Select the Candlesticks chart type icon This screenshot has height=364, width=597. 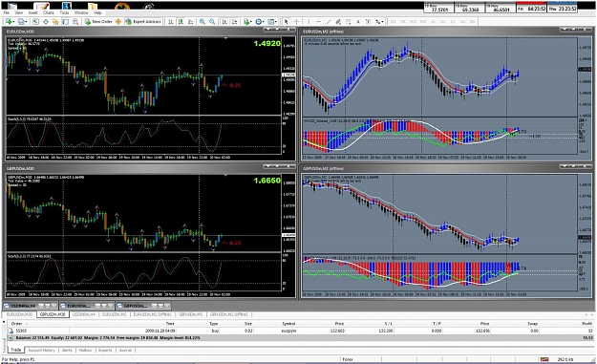181,22
